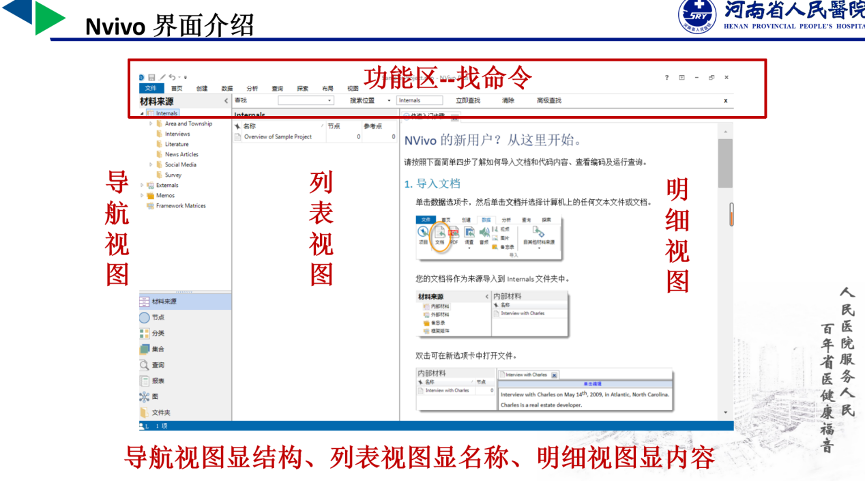Viewport: 866px width, 481px height.
Task: Expand the Area and Township folder arrow
Action: pos(151,124)
